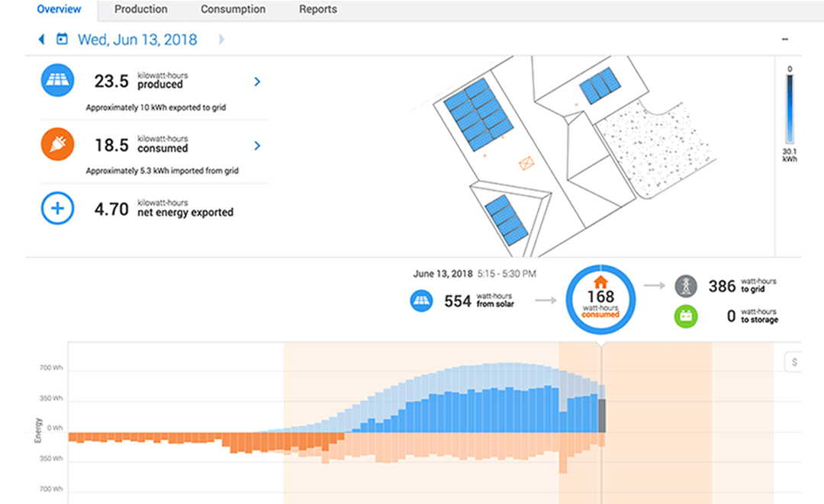Click the orange plug consumed icon
824x504 pixels.
[x=57, y=144]
